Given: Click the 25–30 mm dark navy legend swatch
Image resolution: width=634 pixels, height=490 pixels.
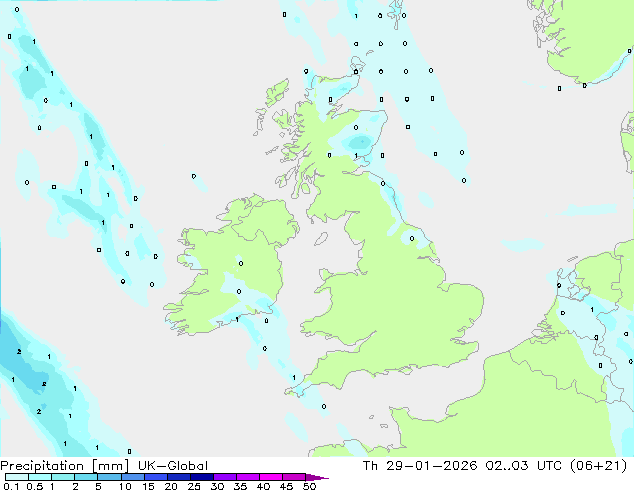Looking at the screenshot, I should coord(202,477).
